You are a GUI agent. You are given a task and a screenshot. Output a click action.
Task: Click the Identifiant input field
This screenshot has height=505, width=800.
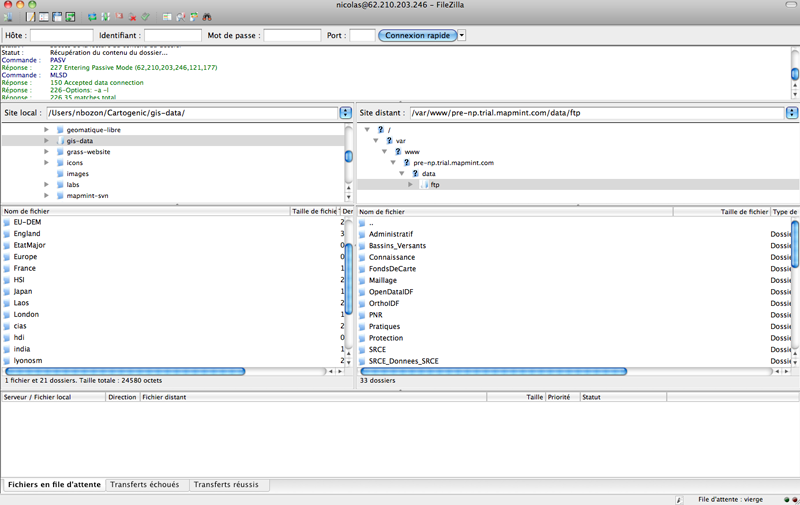pos(172,35)
